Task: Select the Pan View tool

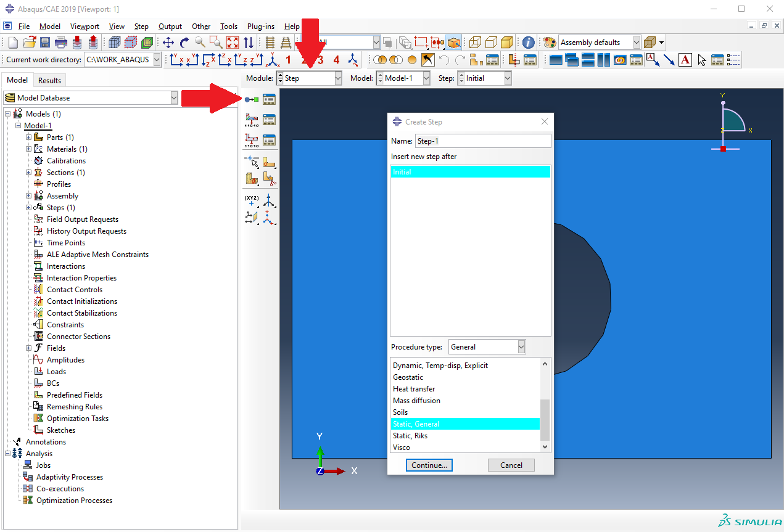Action: [168, 43]
